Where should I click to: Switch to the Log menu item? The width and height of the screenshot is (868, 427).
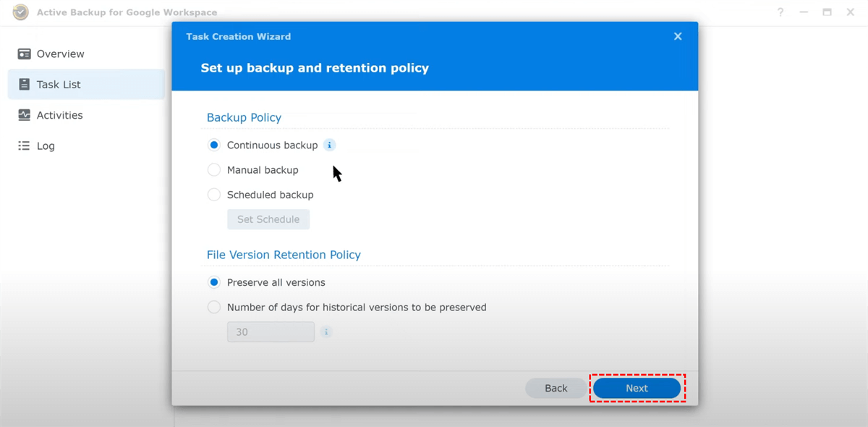point(46,146)
